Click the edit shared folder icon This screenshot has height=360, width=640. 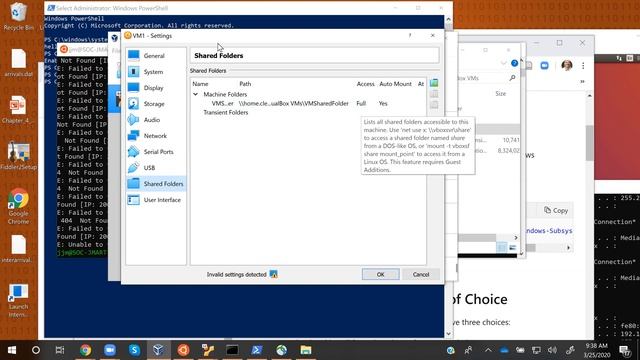pos(434,94)
